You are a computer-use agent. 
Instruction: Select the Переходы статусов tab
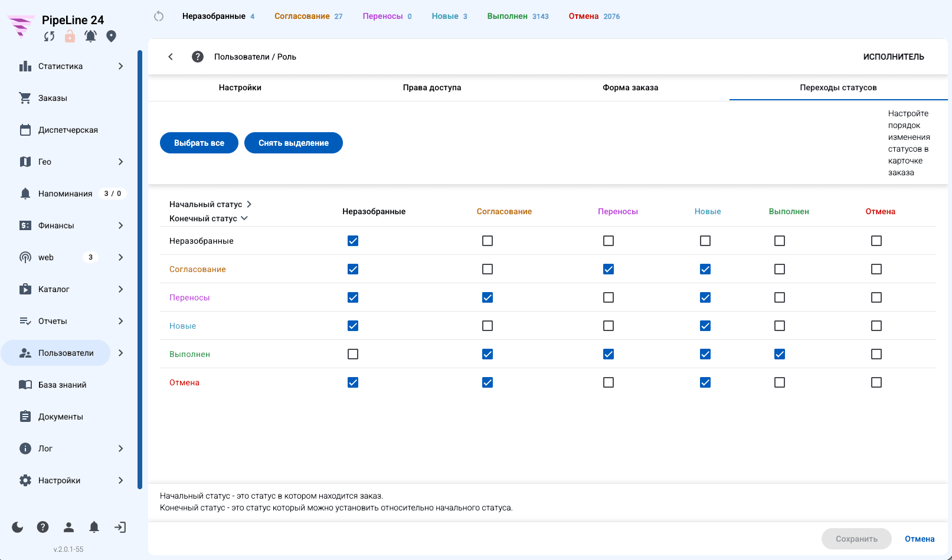(838, 87)
